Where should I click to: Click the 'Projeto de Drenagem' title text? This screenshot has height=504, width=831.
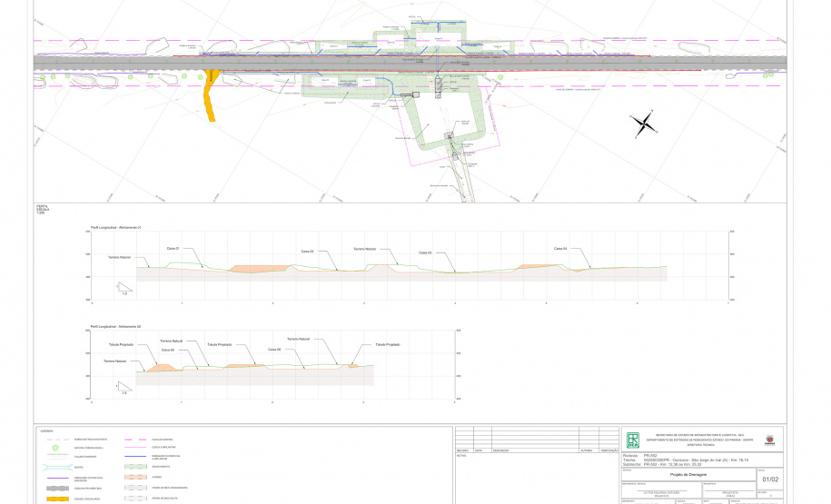click(688, 473)
